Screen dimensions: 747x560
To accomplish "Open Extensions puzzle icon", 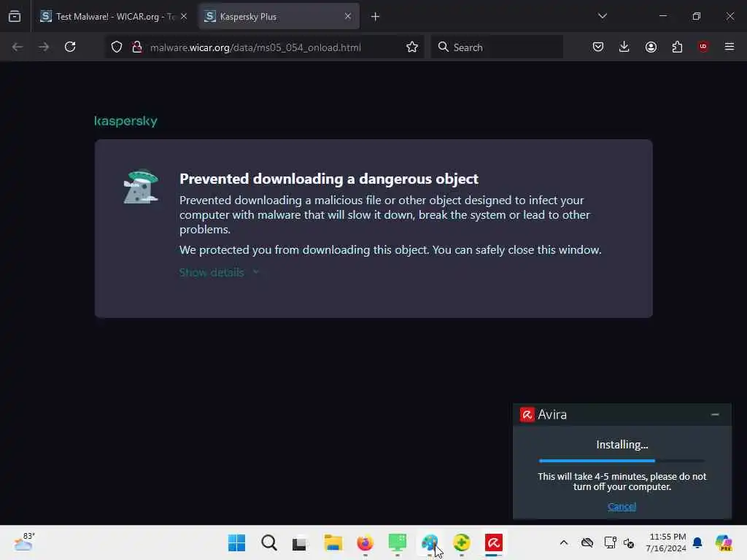I will pyautogui.click(x=677, y=47).
